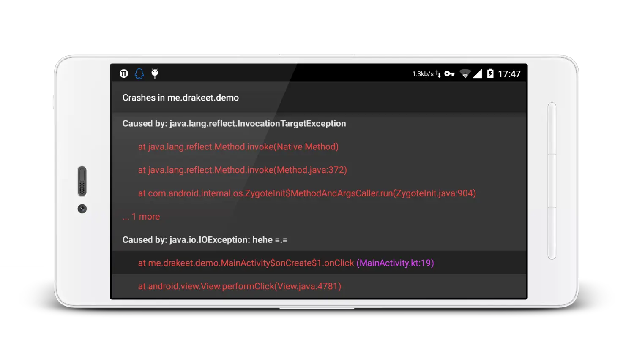This screenshot has width=634, height=364.
Task: Tap the Wi-Fi signal status icon
Action: (465, 74)
